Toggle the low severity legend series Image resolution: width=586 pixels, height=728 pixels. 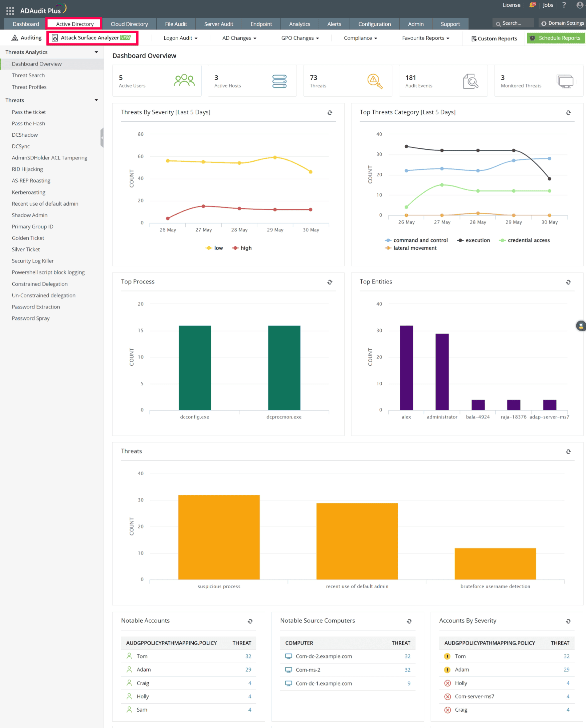(214, 248)
